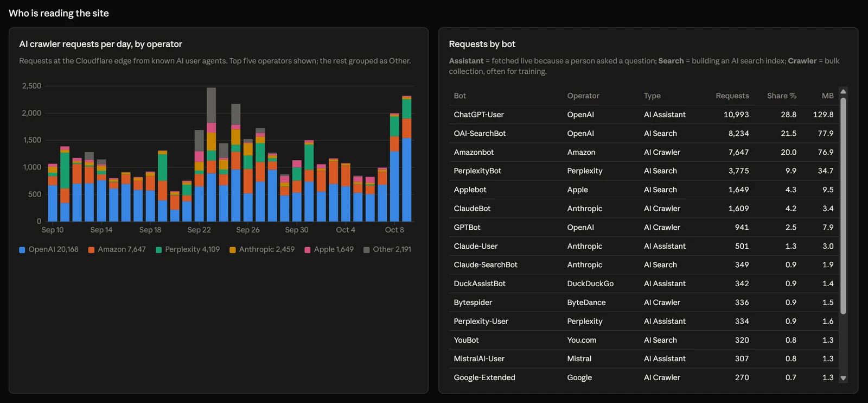Screen dimensions: 868x403
Task: Click the green Perplexity legend swatch
Action: (159, 250)
